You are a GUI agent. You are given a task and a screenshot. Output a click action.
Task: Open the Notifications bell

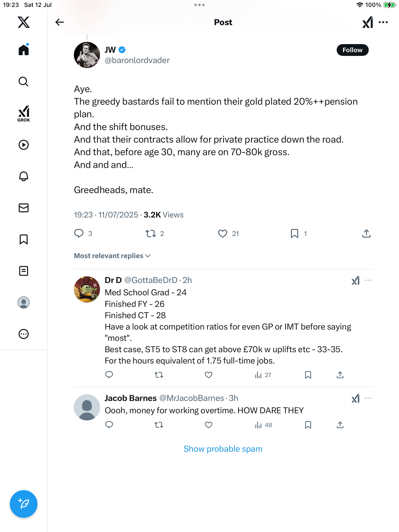coord(24,176)
